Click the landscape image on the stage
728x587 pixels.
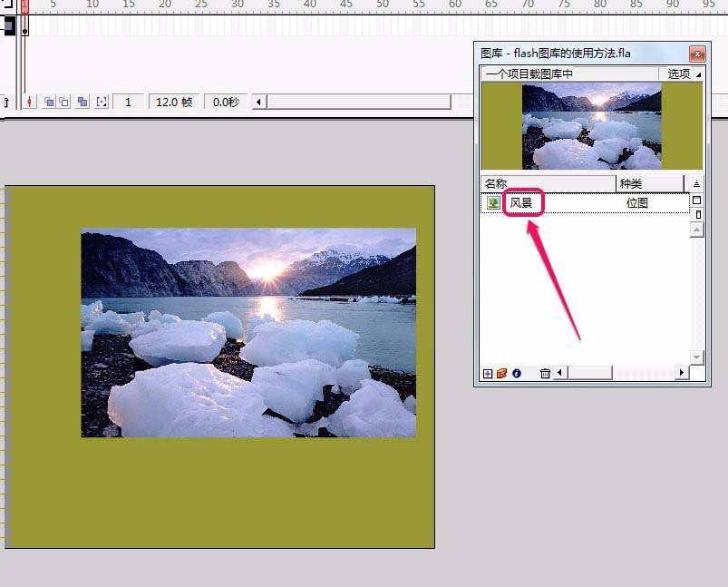click(x=248, y=332)
